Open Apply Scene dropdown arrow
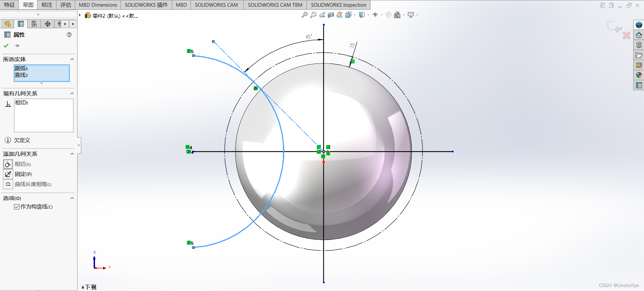The height and width of the screenshot is (291, 644). pos(404,15)
